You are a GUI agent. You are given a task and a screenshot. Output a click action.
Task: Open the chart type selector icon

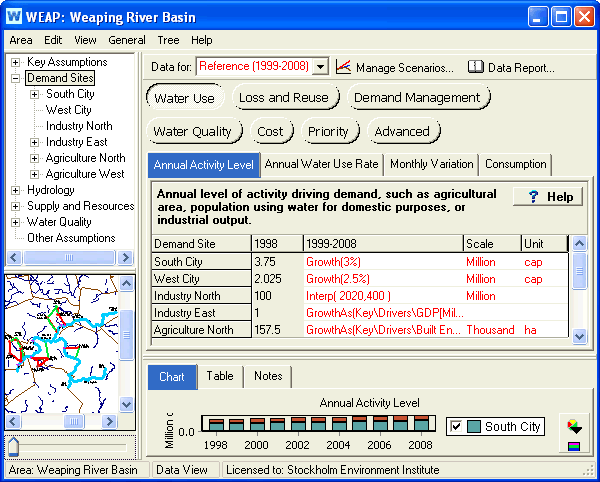pyautogui.click(x=574, y=426)
